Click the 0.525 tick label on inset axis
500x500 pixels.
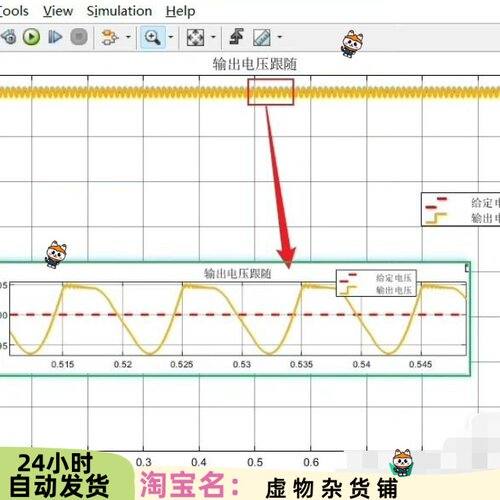coord(182,364)
